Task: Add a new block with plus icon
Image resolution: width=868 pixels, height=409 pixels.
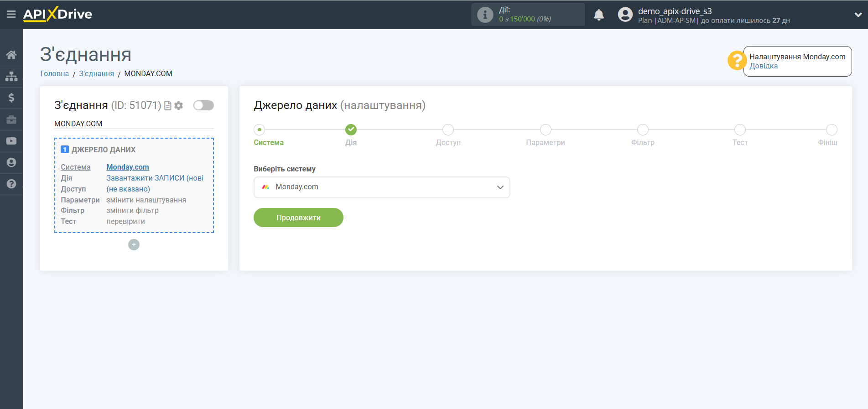Action: [134, 245]
